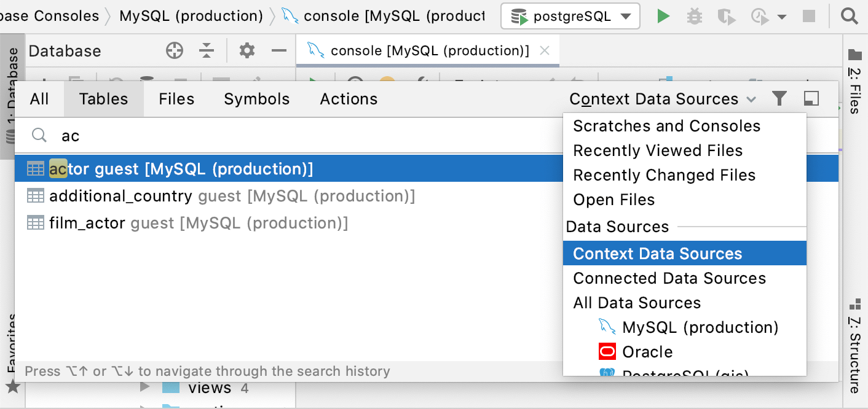Open Database panel settings gear

pyautogui.click(x=247, y=50)
